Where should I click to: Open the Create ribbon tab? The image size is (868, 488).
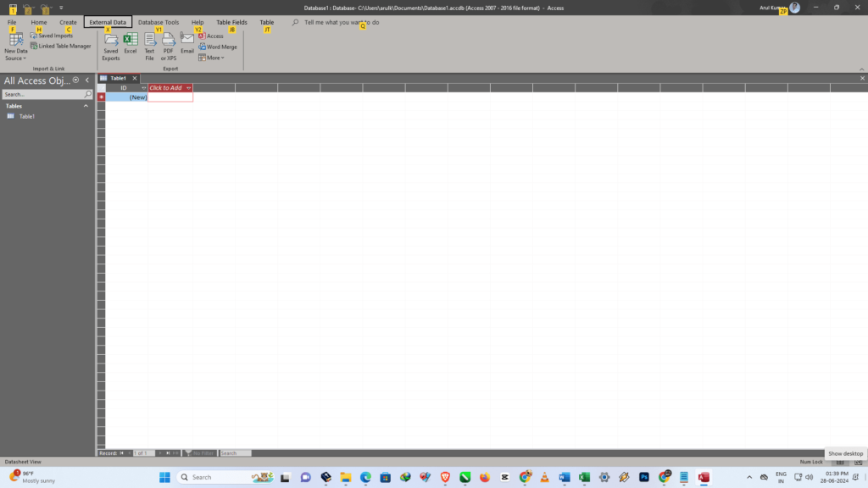pos(68,22)
